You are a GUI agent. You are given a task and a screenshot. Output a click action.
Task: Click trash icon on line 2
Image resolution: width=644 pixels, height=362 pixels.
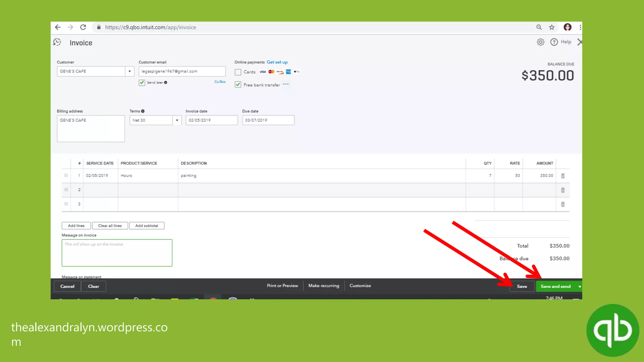tap(563, 190)
